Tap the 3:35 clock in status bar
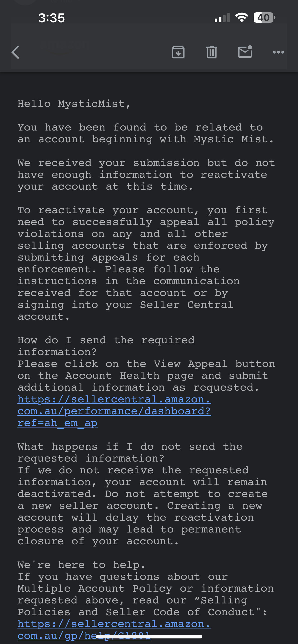 (x=52, y=18)
